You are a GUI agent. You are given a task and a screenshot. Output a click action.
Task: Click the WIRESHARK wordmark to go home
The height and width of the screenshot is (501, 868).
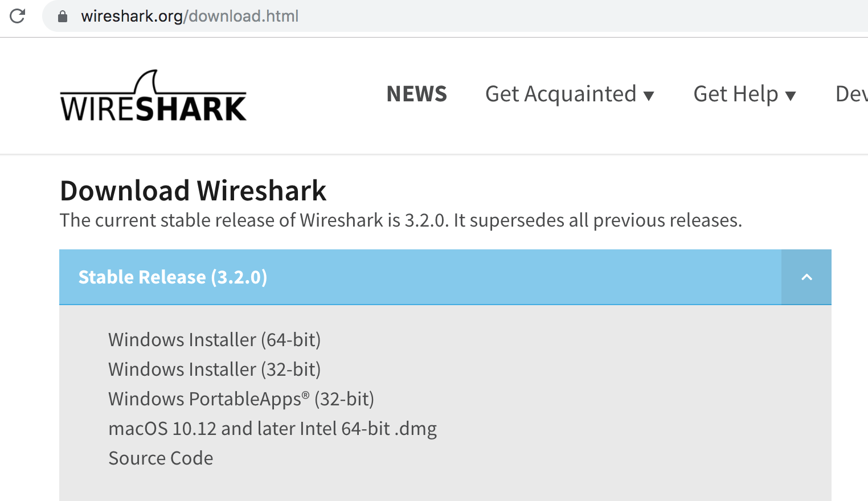153,108
